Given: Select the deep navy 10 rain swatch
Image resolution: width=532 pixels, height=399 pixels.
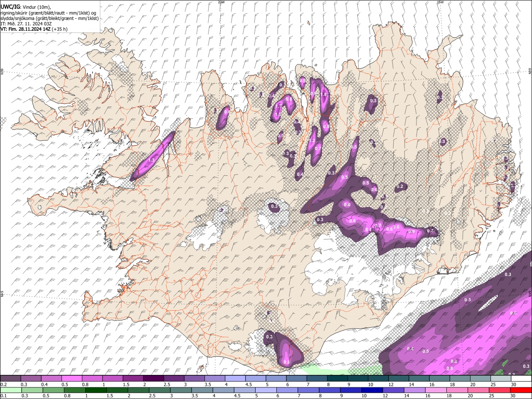Looking at the screenshot, I should coord(372,390).
